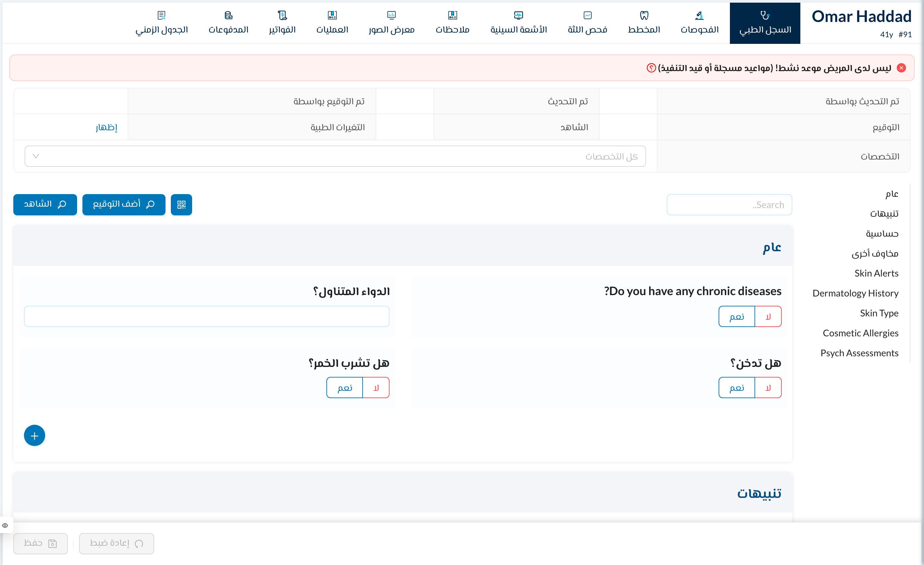The height and width of the screenshot is (565, 924).
Task: Click the eye icon at the left edge
Action: pyautogui.click(x=5, y=526)
